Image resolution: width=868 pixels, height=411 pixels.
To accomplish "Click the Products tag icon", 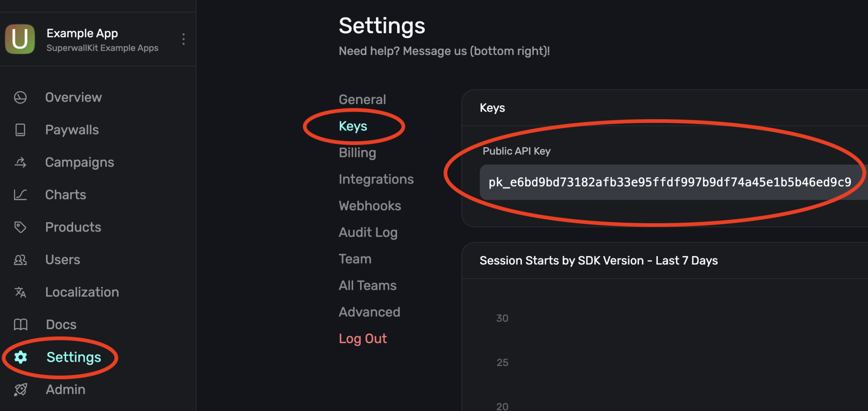I will 20,227.
